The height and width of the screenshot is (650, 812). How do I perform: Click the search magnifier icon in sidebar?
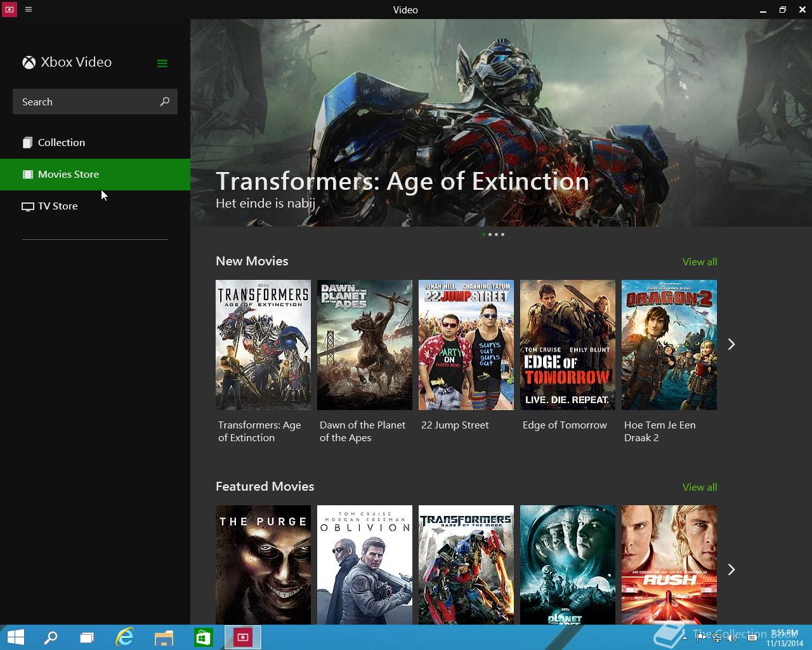coord(165,102)
